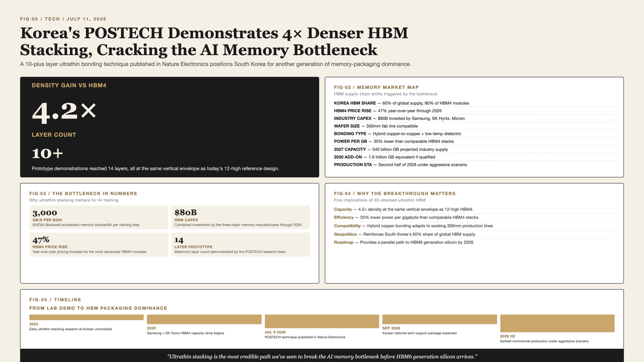Select the Geopolitics implication row
The image size is (644, 362).
click(x=474, y=234)
